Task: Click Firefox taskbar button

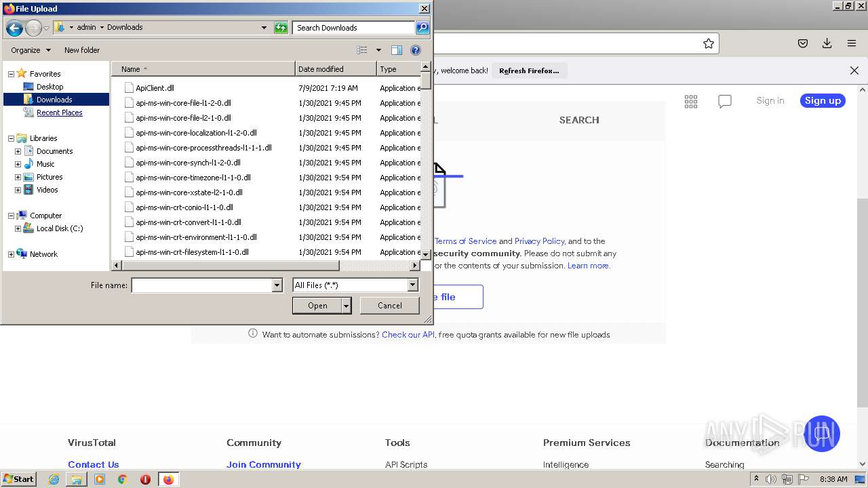Action: [169, 479]
